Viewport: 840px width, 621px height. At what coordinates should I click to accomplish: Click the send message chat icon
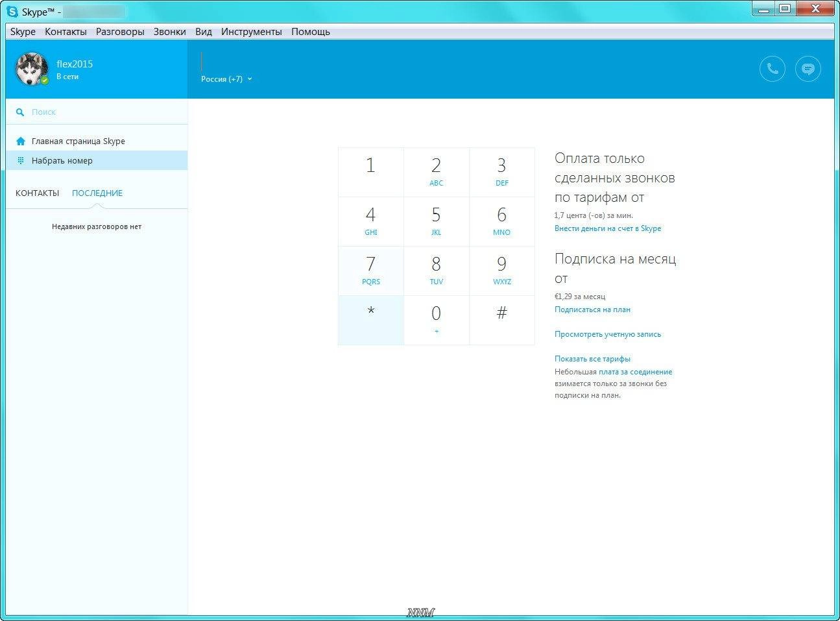808,69
